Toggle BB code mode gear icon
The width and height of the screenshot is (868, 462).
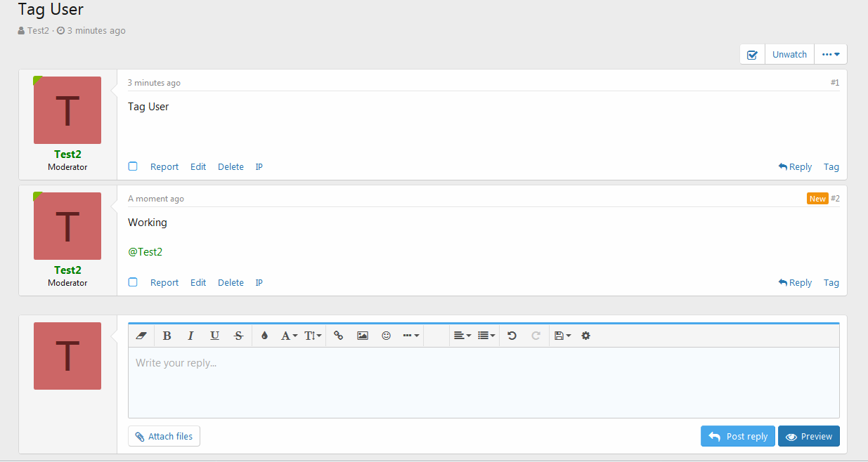coord(585,336)
